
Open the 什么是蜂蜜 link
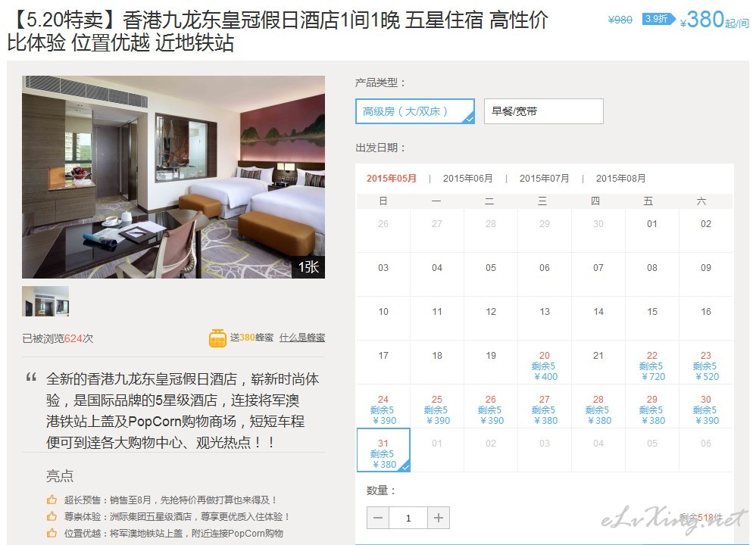pyautogui.click(x=302, y=338)
